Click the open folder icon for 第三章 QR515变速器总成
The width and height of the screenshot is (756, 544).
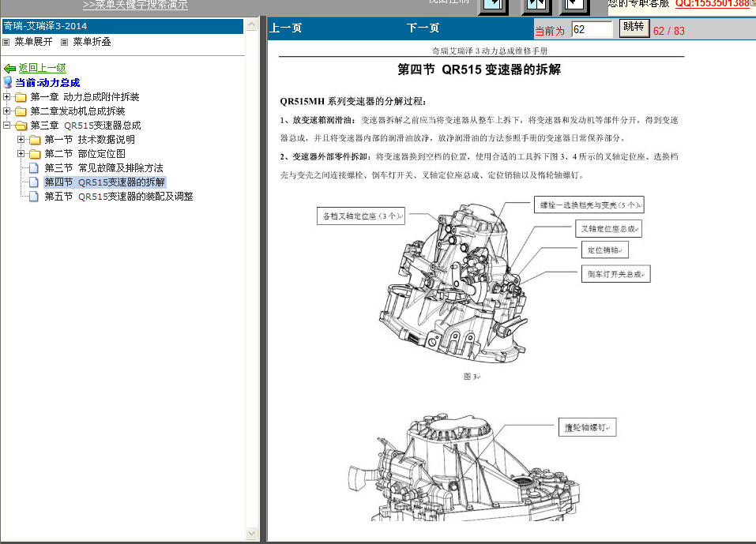tap(21, 126)
